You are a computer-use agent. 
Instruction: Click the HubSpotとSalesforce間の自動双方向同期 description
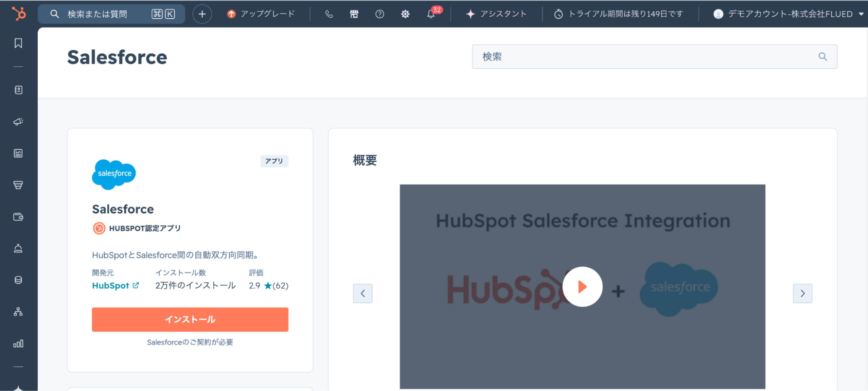(x=175, y=255)
